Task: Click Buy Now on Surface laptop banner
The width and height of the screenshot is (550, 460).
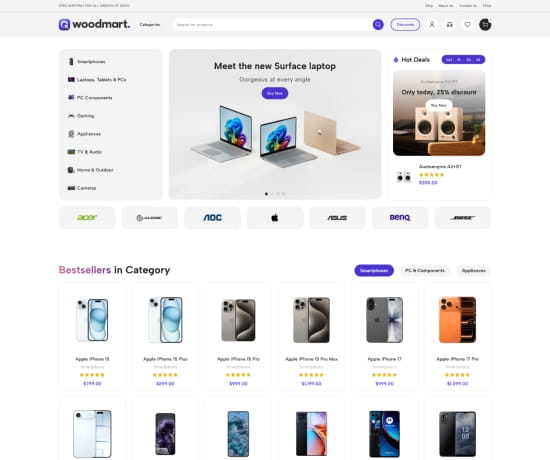Action: tap(275, 93)
